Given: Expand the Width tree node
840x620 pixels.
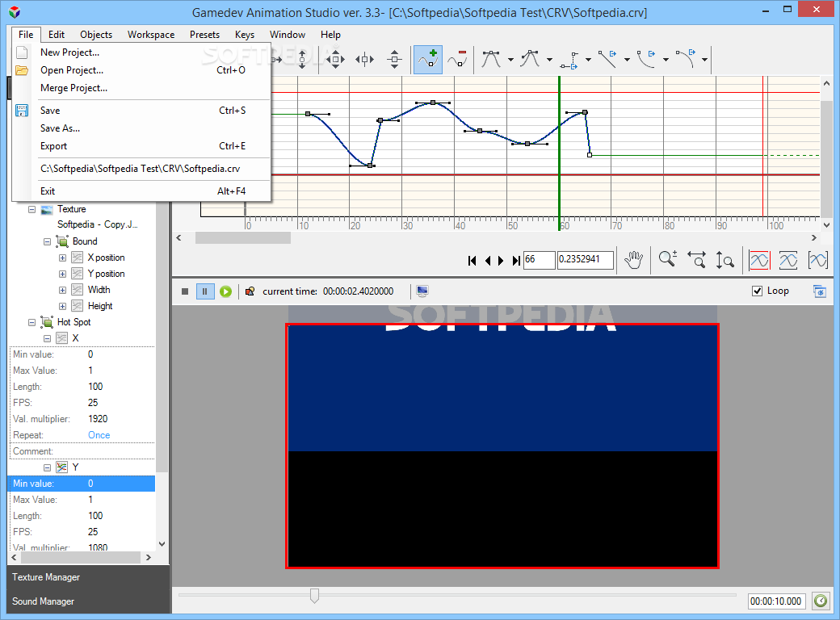Looking at the screenshot, I should pyautogui.click(x=63, y=290).
